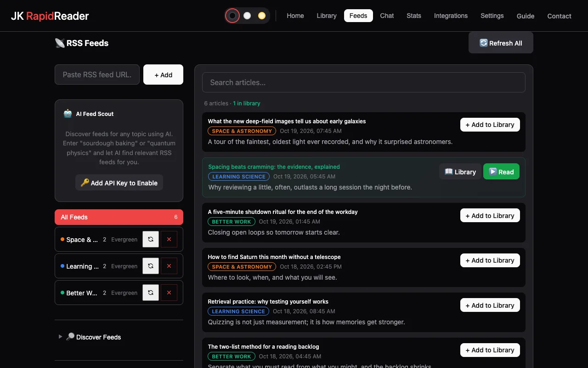588x368 pixels.
Task: Add the shutdown ritual article to Library
Action: [x=490, y=216]
